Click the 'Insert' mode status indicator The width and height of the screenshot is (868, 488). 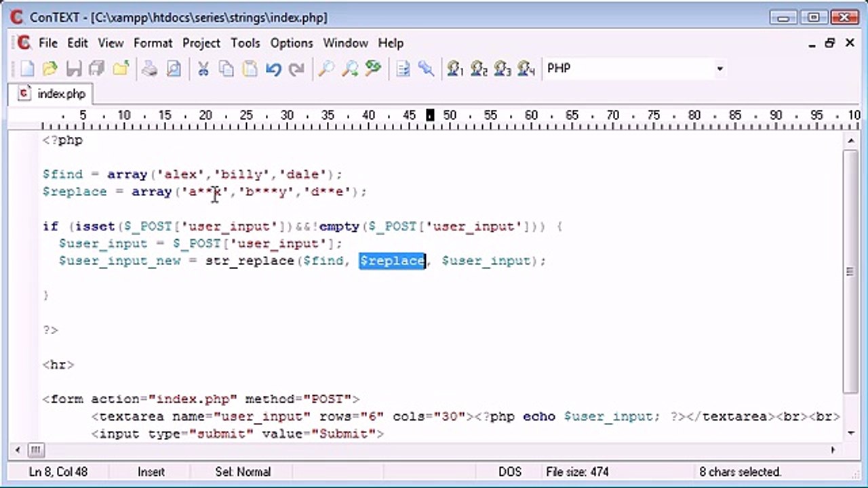pyautogui.click(x=151, y=472)
